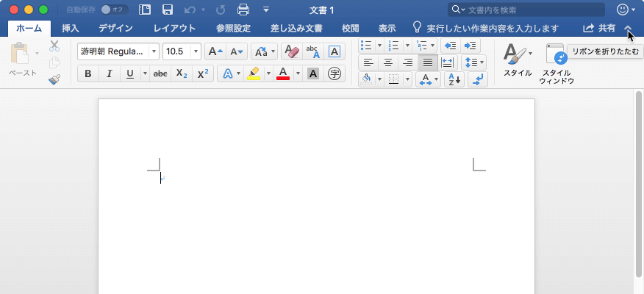Screen dimensions: 644x294
Task: Switch to the レイアウト (Layout) tab
Action: [x=174, y=29]
